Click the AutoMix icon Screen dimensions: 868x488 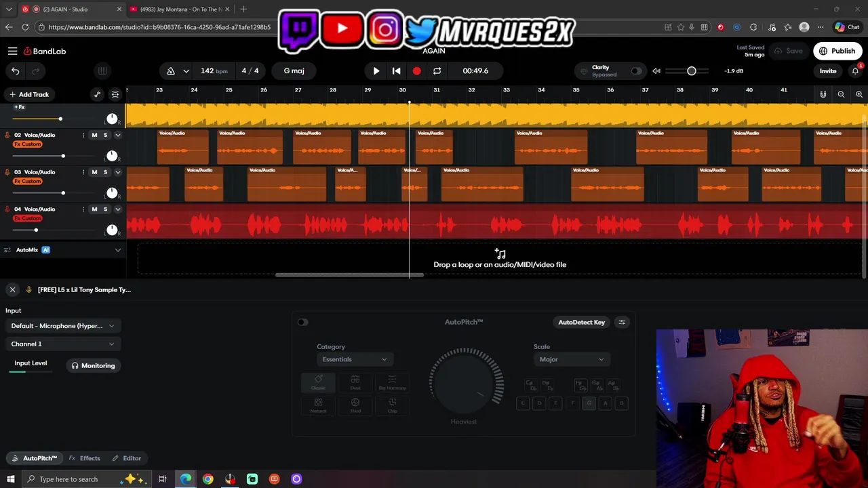tap(7, 250)
